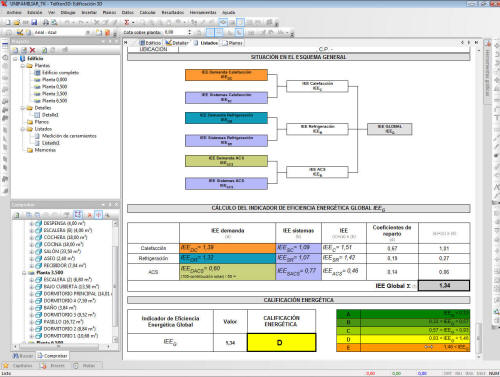The height and width of the screenshot is (377, 500).
Task: Select PASILLO room in tree
Action: click(x=63, y=322)
